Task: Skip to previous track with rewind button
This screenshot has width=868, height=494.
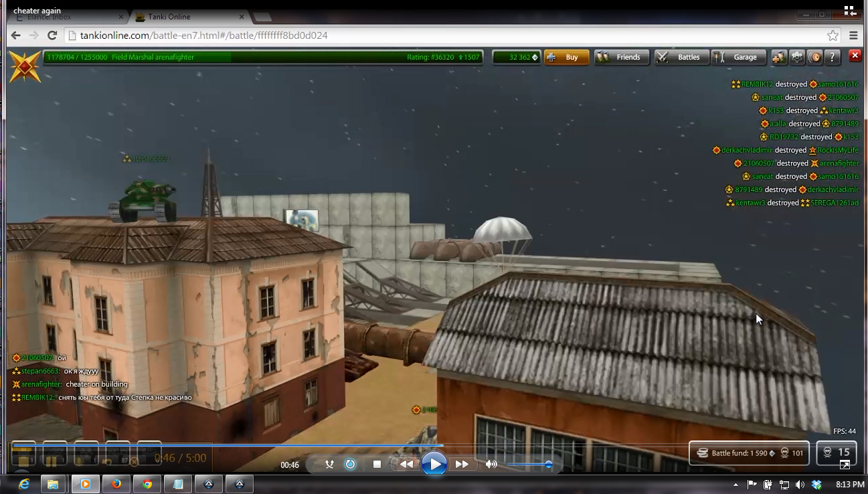Action: 406,465
